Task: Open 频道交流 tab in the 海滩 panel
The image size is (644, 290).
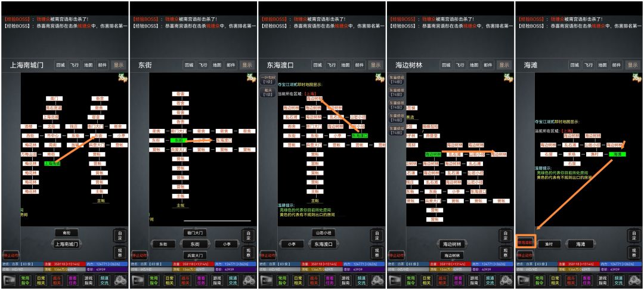Action: coord(617,280)
